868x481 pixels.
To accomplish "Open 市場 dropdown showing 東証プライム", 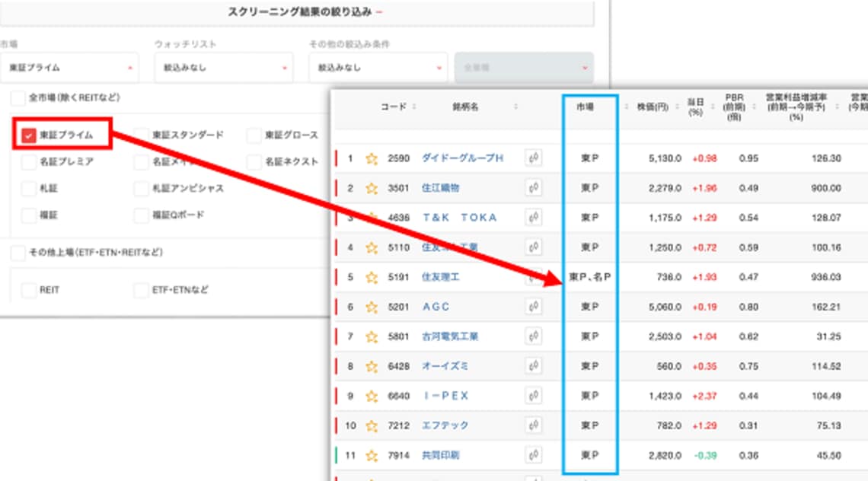I will [x=69, y=68].
